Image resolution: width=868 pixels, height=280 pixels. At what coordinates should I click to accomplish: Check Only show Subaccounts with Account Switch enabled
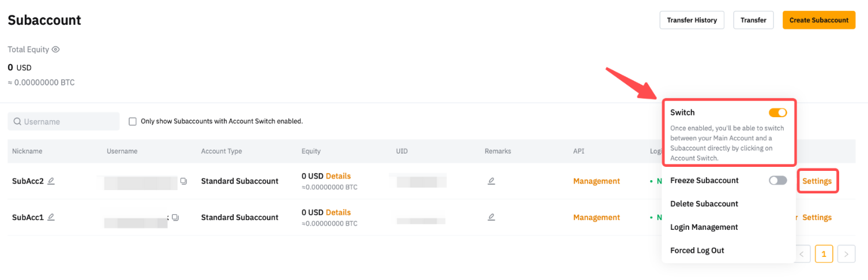coord(133,121)
